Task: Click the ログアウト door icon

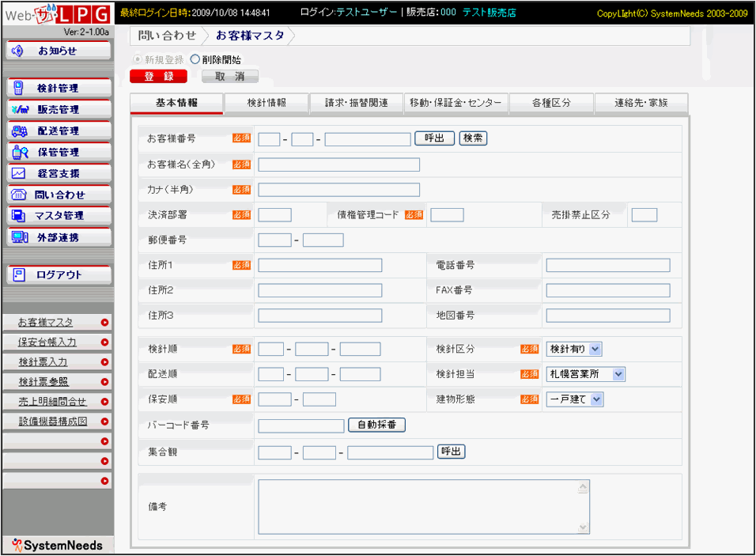Action: (18, 275)
